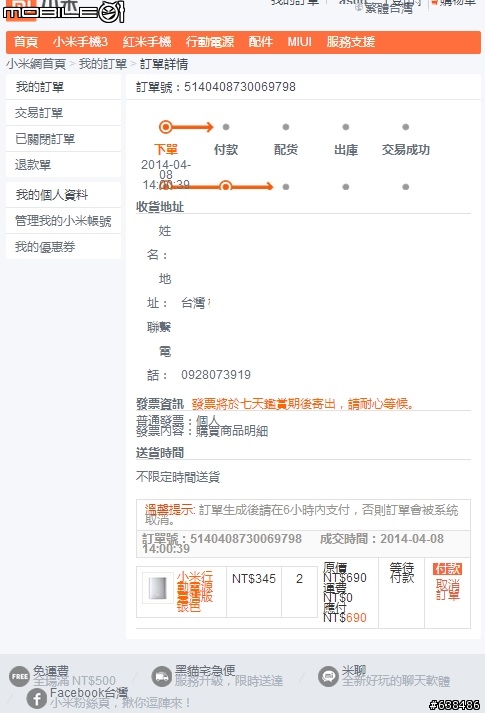Click the 付款 progress step label
485x713 pixels.
[x=226, y=150]
